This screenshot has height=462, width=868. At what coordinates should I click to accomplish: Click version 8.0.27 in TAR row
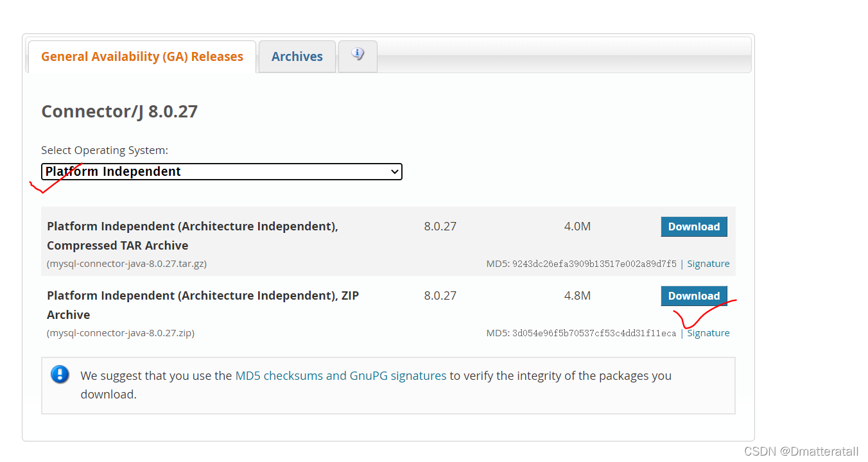pos(440,227)
